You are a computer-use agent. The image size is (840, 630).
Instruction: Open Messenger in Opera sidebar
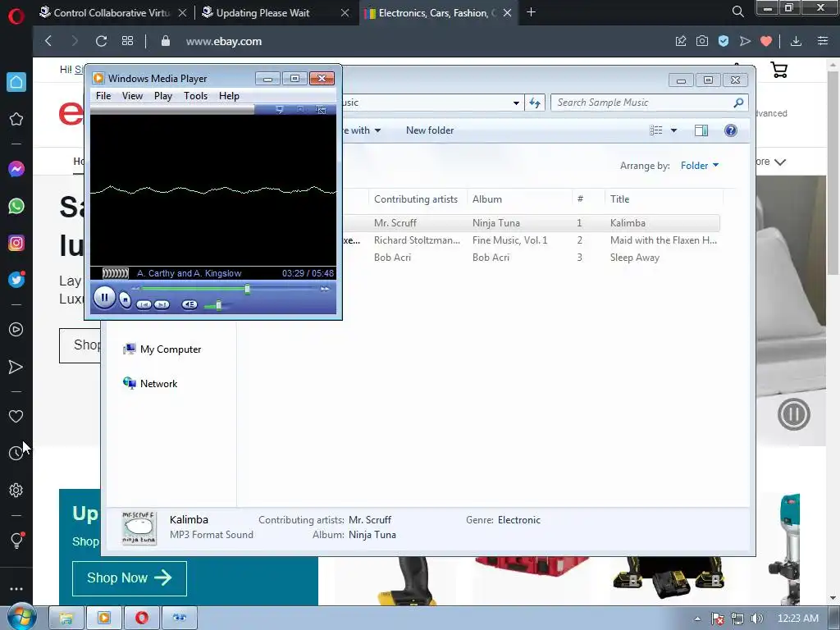click(x=16, y=169)
